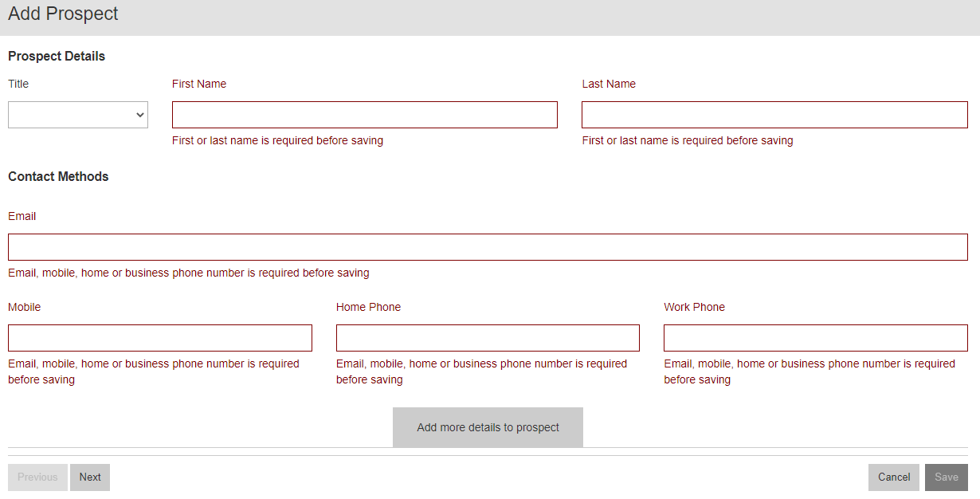
Task: Select the Email input field
Action: pos(488,247)
